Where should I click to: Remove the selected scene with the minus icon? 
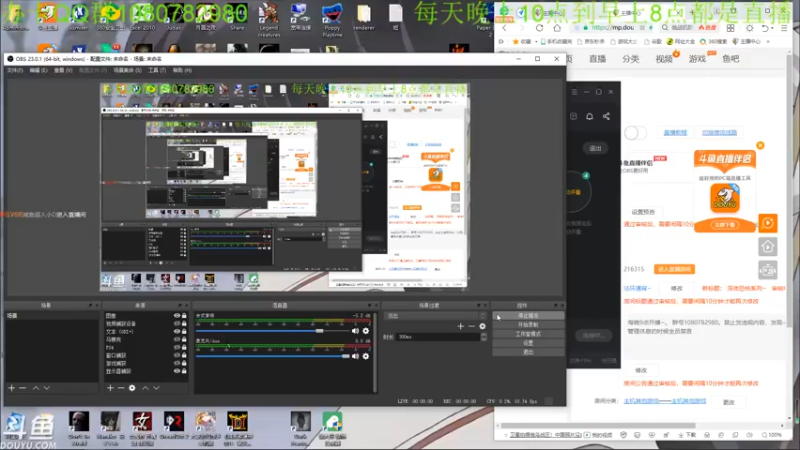point(22,388)
